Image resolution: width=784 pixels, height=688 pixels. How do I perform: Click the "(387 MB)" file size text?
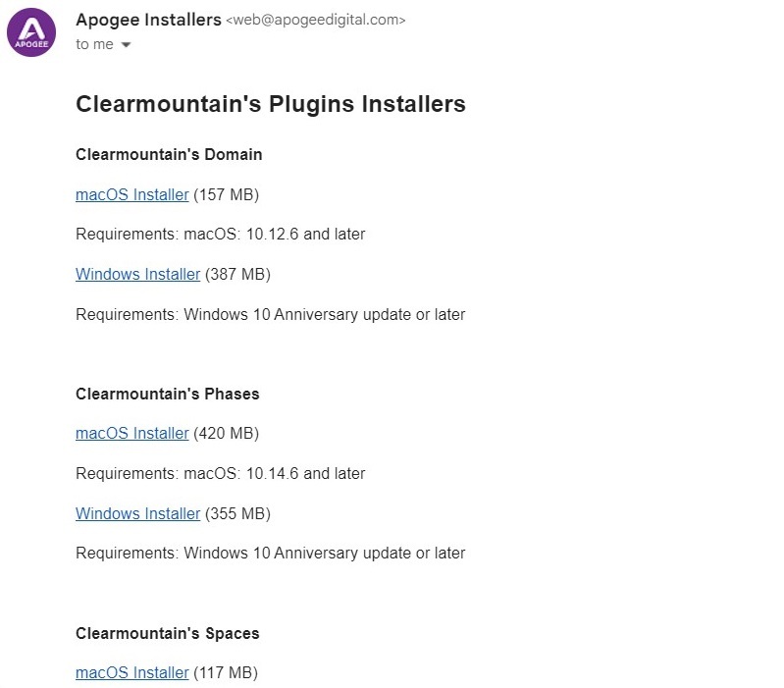coord(237,275)
